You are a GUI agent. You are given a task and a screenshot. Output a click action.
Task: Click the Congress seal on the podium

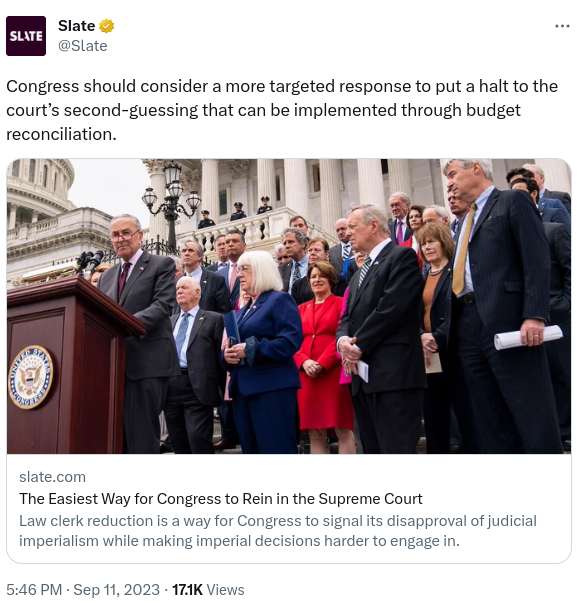tap(30, 377)
